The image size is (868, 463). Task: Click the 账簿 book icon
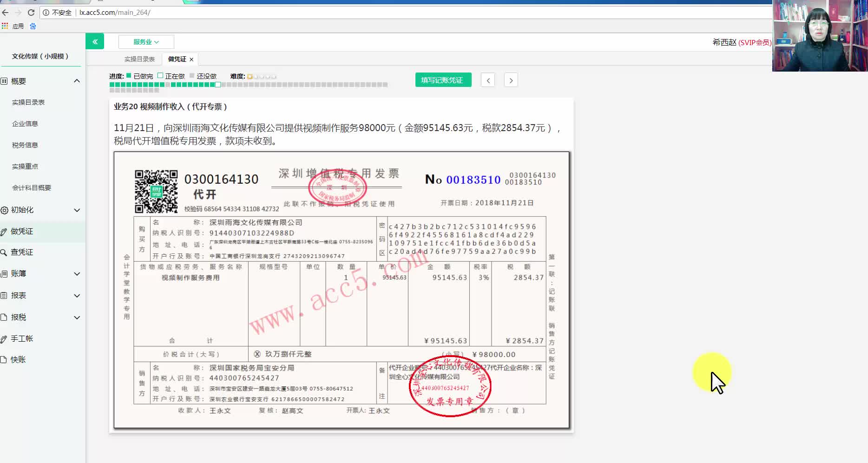tap(4, 274)
